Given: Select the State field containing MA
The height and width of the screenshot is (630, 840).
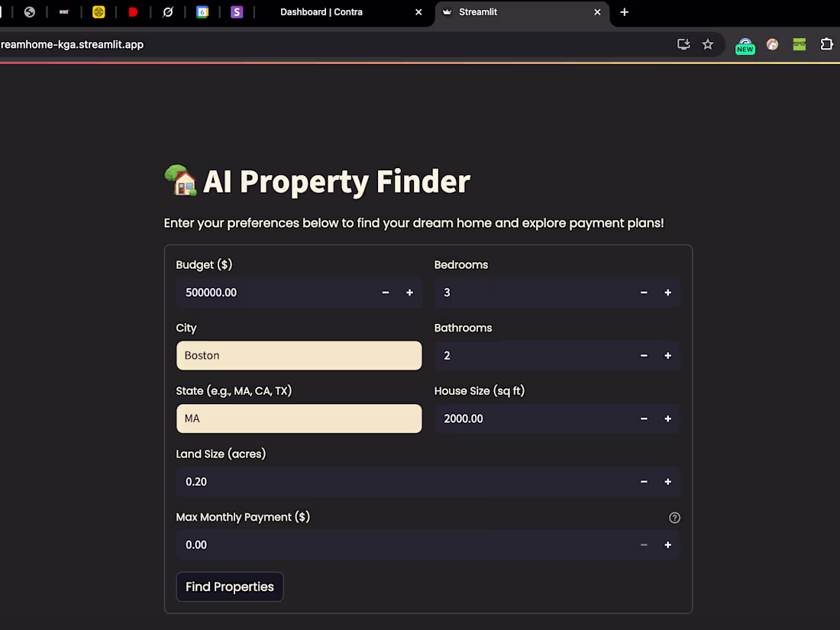Looking at the screenshot, I should click(299, 418).
